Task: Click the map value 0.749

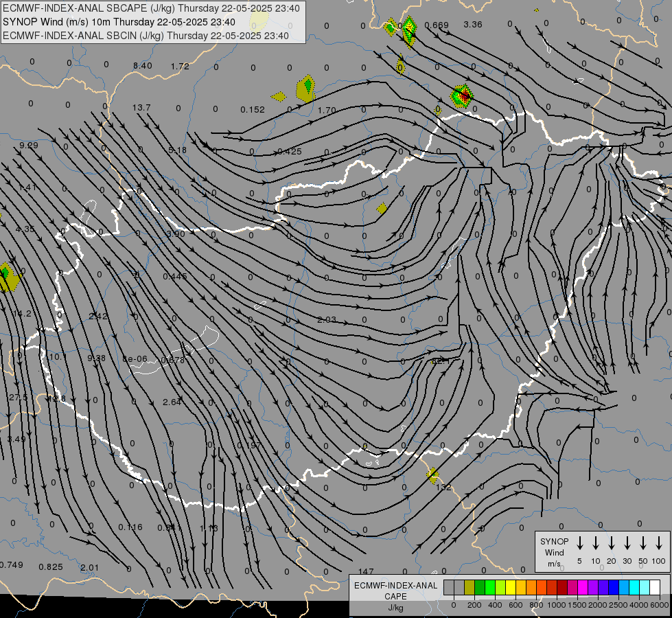Action: coord(11,565)
